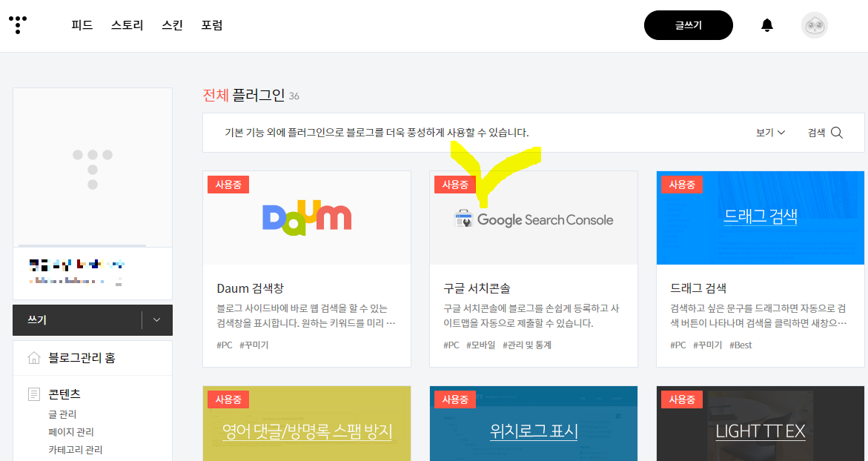Click the blog management home icon
This screenshot has height=461, width=868.
point(34,357)
